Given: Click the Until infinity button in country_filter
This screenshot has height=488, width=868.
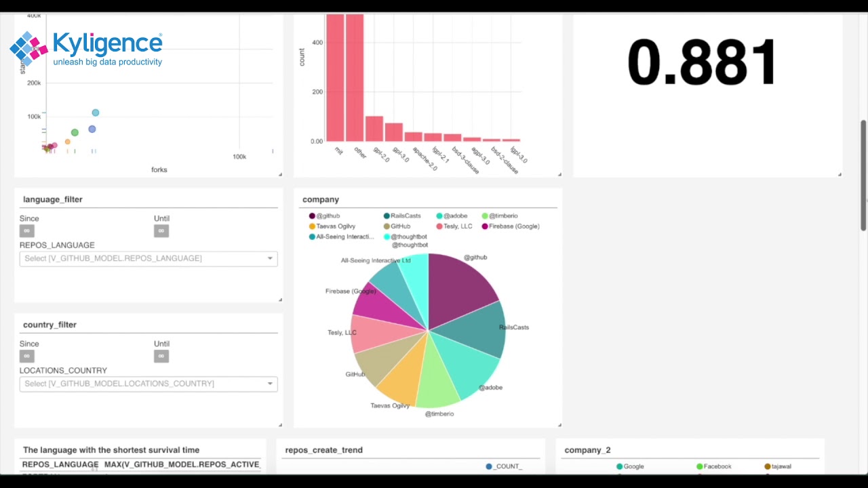Looking at the screenshot, I should (161, 356).
